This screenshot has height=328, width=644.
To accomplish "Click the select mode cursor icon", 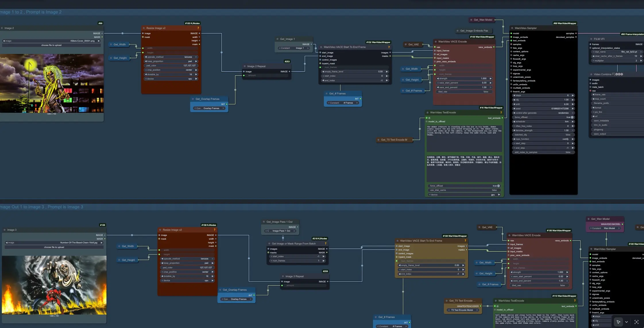I will tap(618, 322).
